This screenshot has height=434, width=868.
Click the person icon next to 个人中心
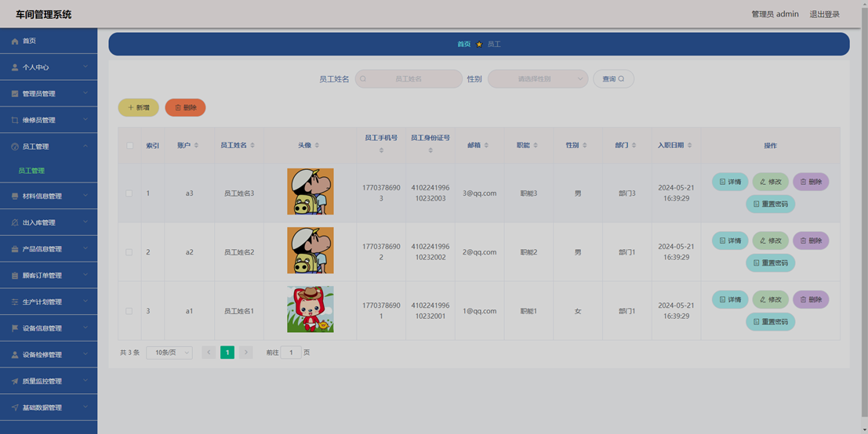(x=15, y=67)
